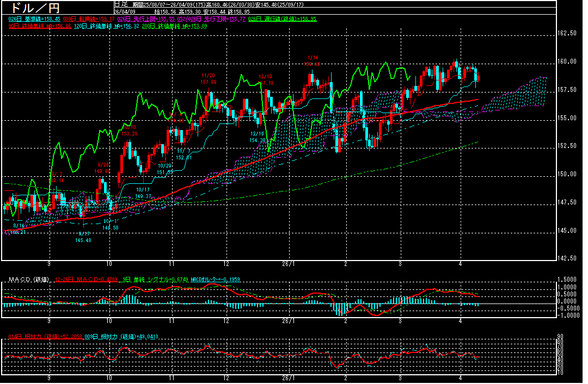Click the 90日 moving average legend
The image size is (588, 384).
38,26
